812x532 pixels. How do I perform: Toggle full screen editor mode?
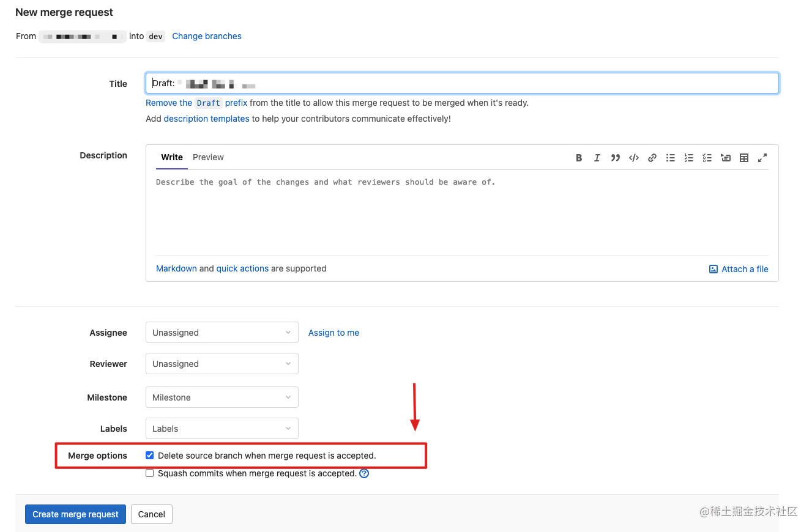762,158
